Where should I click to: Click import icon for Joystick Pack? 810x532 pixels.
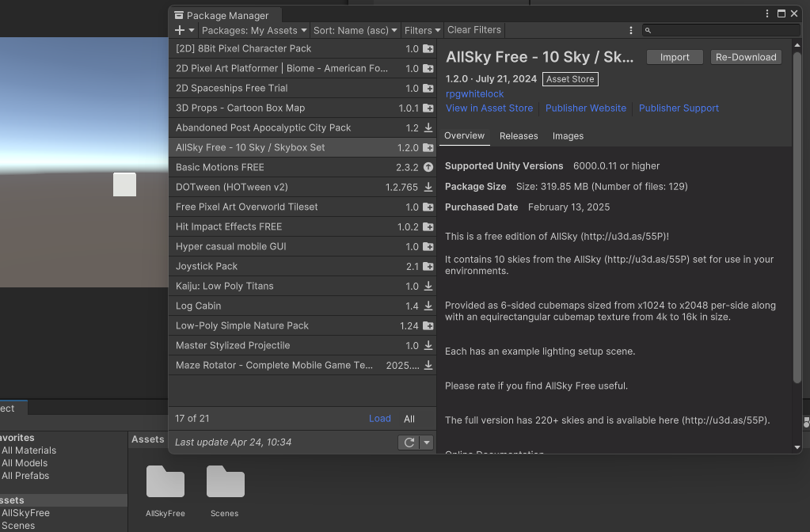[x=428, y=267]
